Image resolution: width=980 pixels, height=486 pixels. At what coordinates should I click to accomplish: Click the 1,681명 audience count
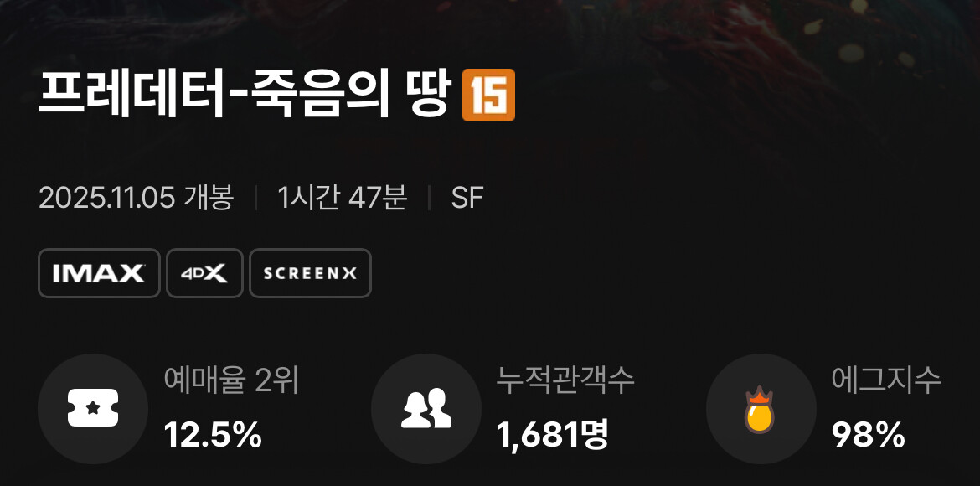[x=553, y=436]
